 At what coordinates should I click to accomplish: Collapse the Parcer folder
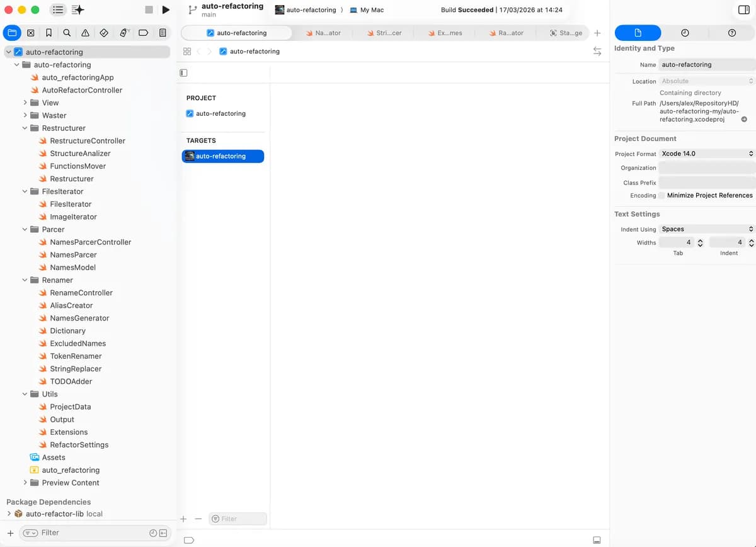pos(25,229)
